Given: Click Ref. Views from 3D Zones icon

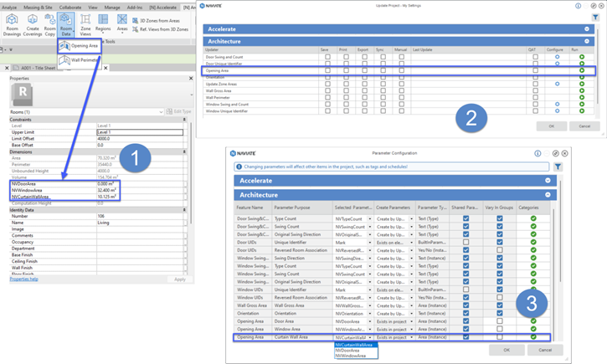Looking at the screenshot, I should coord(135,29).
